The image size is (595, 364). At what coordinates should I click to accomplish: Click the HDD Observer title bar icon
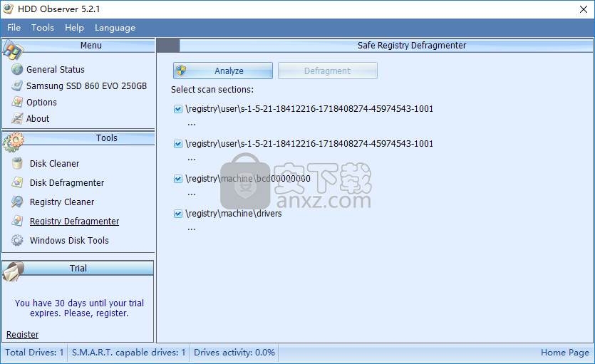(x=9, y=9)
